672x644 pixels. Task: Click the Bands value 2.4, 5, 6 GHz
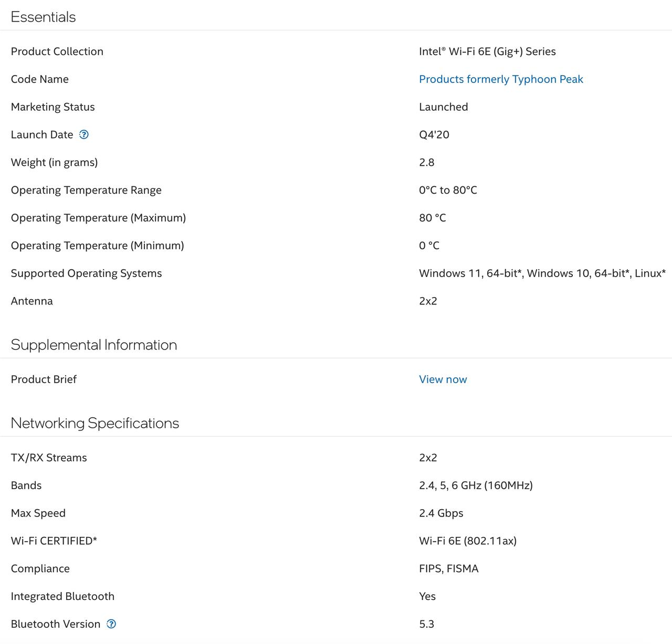point(476,485)
